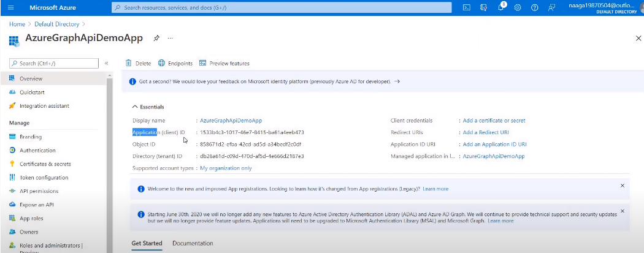Click the feedback info icon
The image size is (644, 253).
coord(132,81)
